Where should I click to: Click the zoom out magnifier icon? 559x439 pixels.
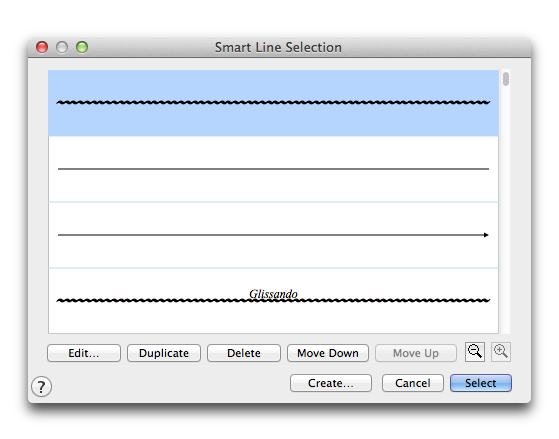tap(475, 352)
